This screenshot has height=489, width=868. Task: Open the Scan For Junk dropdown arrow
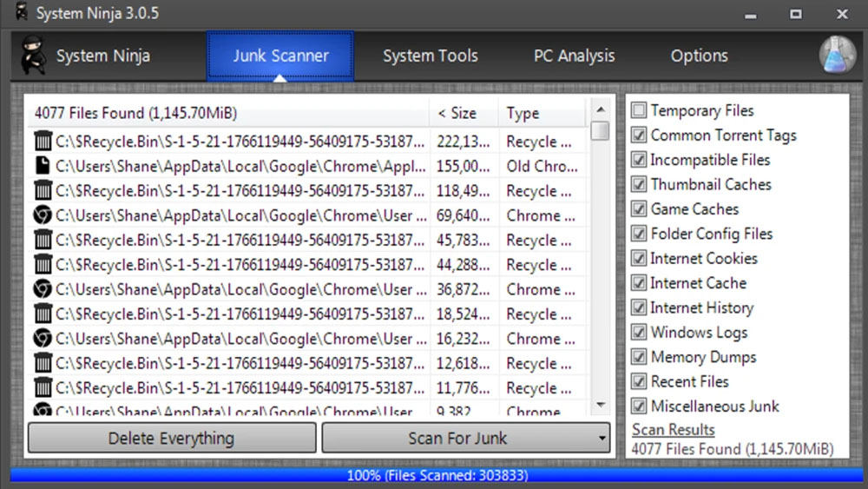click(602, 438)
